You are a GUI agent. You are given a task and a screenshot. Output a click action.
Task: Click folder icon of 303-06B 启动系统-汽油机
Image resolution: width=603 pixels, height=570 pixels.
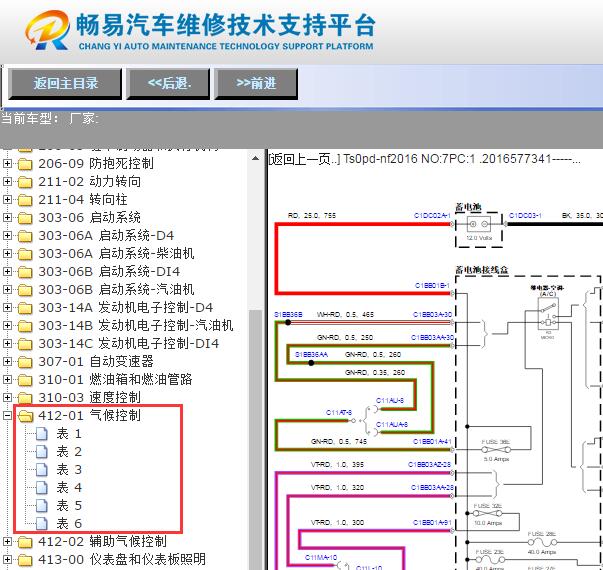tap(25, 290)
